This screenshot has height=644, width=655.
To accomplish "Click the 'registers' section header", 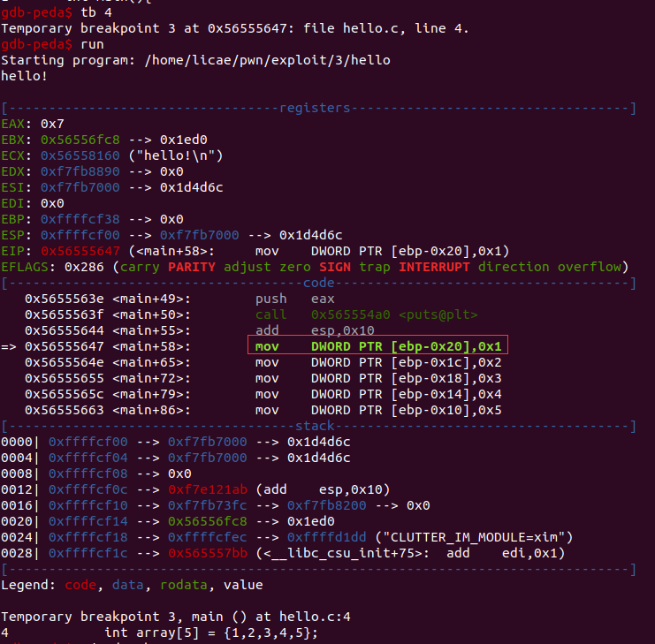I will point(315,108).
